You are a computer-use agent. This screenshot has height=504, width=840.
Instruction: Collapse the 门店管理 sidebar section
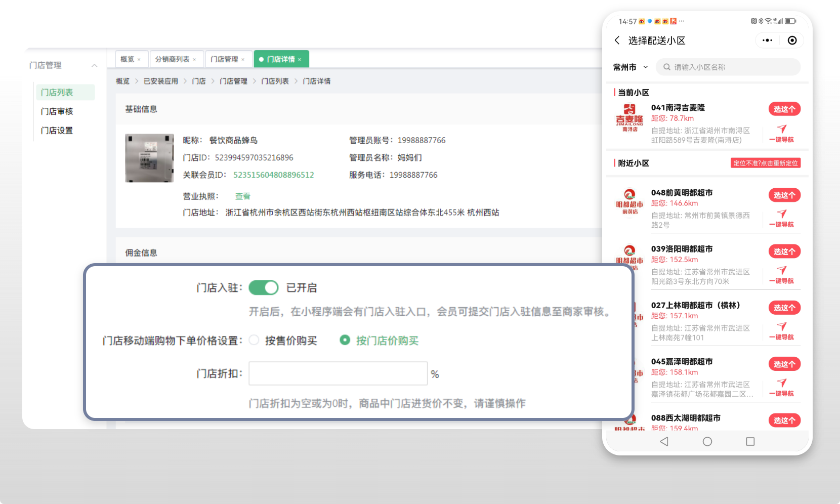point(94,66)
